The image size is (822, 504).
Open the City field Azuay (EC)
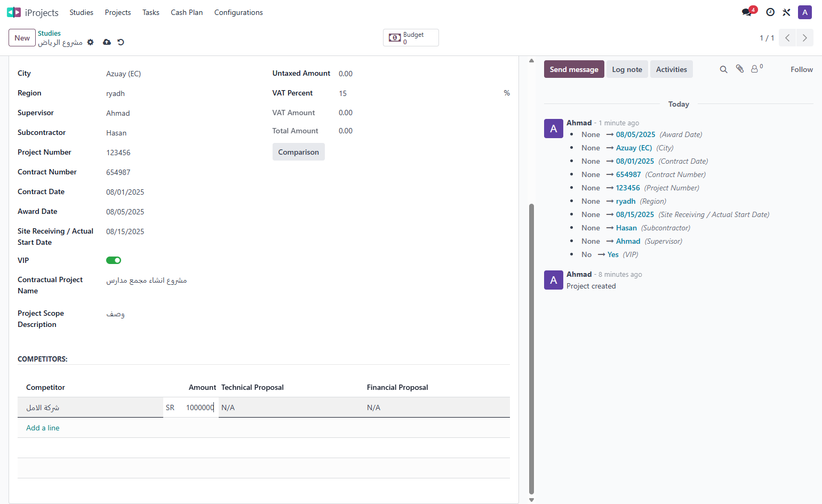[x=181, y=74]
